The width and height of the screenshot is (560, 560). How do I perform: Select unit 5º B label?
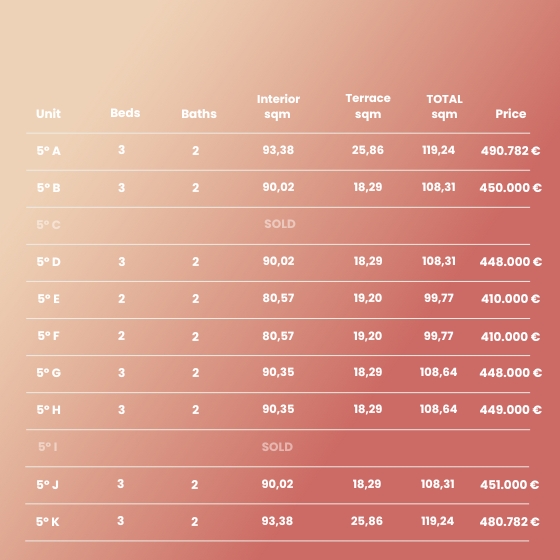click(x=49, y=188)
